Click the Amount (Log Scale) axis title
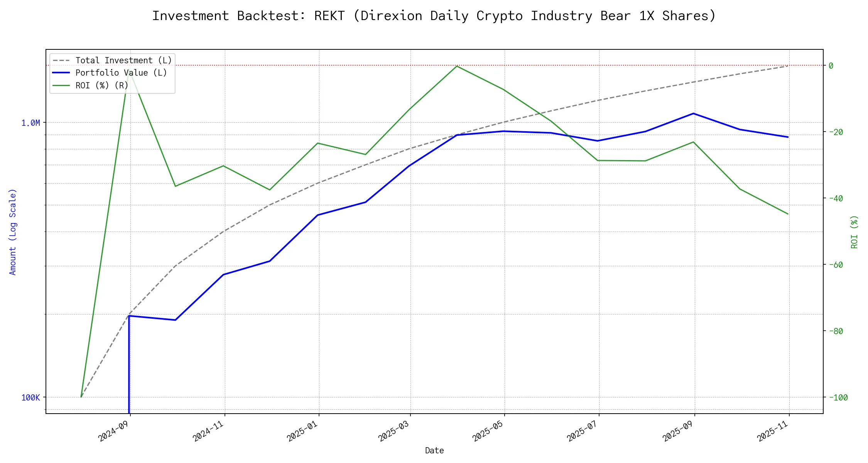Viewport: 868px width, 463px height. (x=13, y=232)
